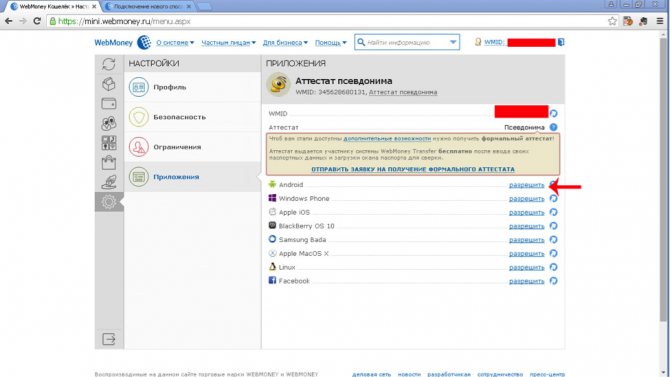
Task: Click the bookmark star in address bar
Action: tap(612, 21)
